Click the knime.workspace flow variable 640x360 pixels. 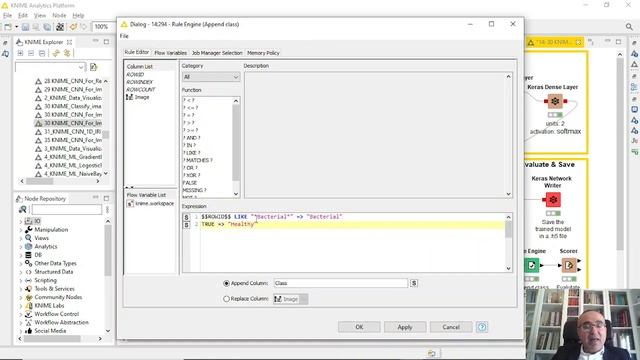point(150,203)
